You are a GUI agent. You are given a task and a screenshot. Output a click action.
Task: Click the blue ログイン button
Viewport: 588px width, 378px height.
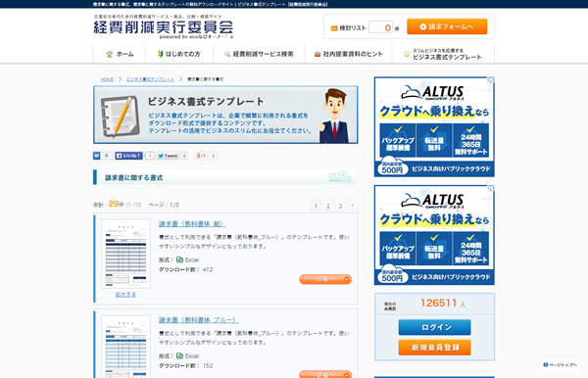coord(434,327)
